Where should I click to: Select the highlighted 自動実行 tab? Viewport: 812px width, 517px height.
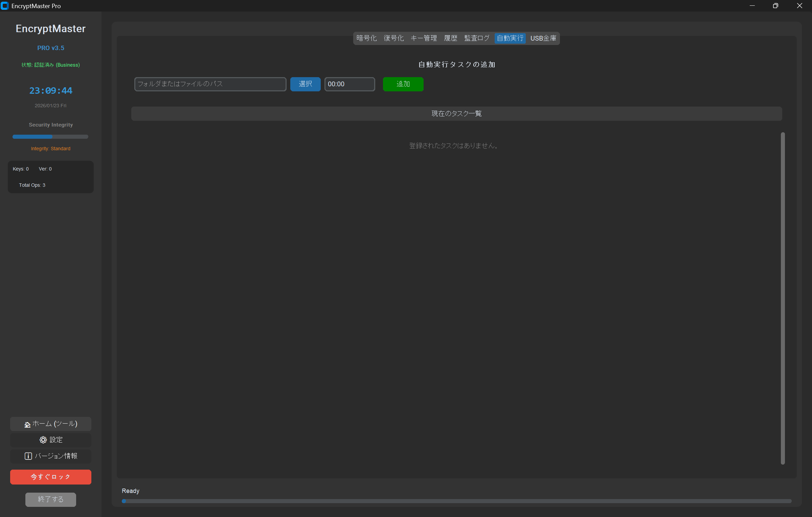(x=510, y=38)
